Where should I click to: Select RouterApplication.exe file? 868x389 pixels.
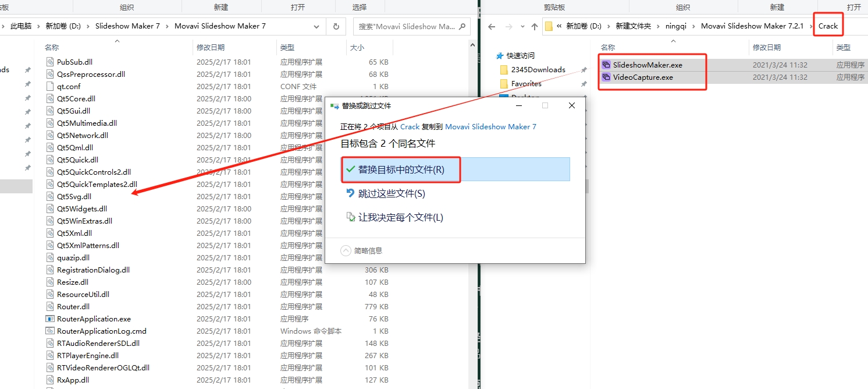coord(94,319)
